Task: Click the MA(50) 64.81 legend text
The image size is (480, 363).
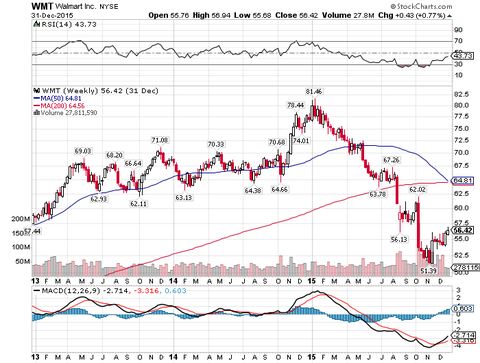Action: (61, 98)
